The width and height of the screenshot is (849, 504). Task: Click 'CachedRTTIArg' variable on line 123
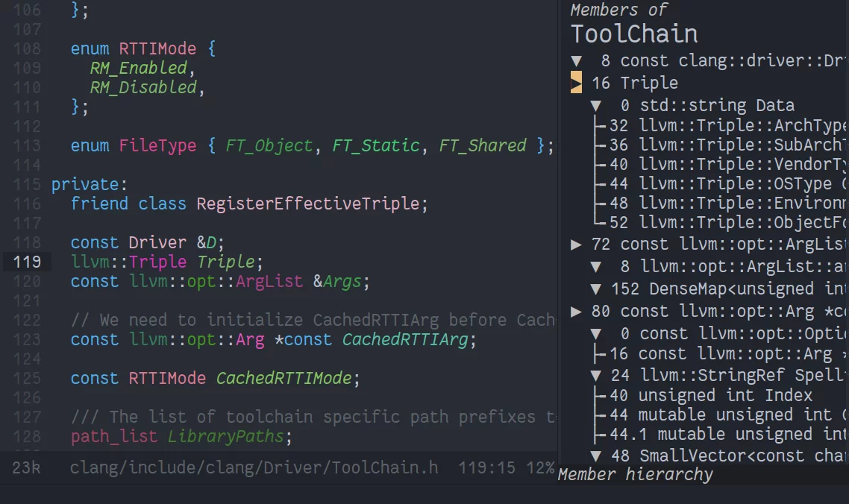(x=405, y=340)
